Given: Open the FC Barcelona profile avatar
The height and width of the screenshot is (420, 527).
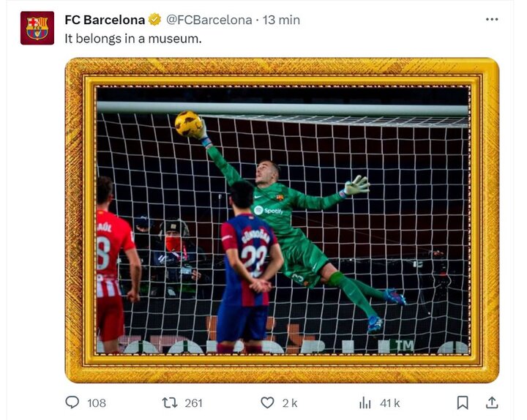Looking at the screenshot, I should 37,28.
